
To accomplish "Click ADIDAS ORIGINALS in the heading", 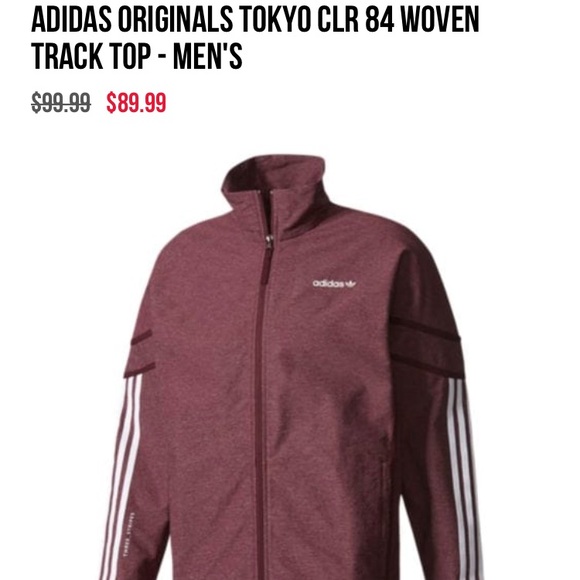I will click(132, 20).
